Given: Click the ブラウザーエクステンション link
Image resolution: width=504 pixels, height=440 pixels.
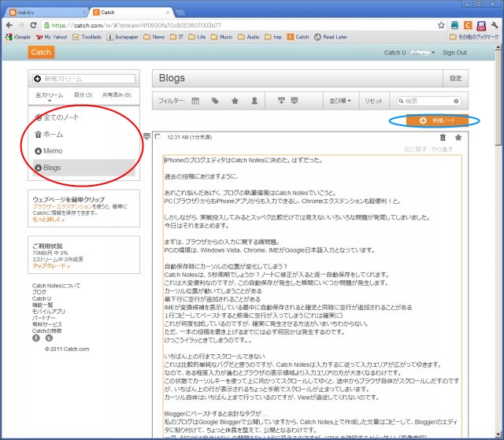Looking at the screenshot, I should coord(62,206).
